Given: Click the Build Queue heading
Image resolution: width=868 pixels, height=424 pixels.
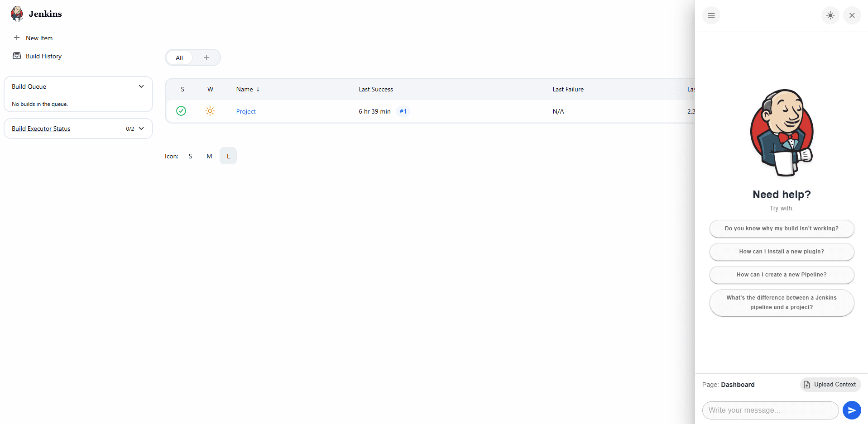Looking at the screenshot, I should coord(29,86).
